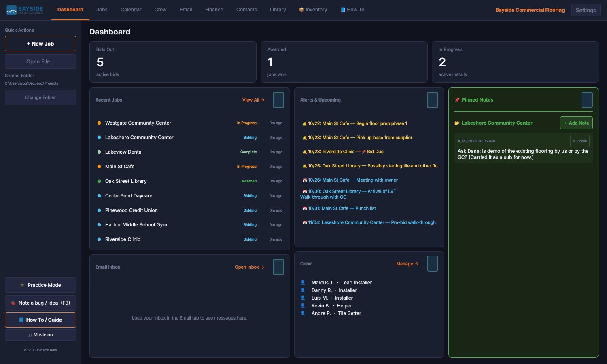The height and width of the screenshot is (364, 607).
Task: Follow the View All link in Recent Jobs
Action: [x=253, y=100]
